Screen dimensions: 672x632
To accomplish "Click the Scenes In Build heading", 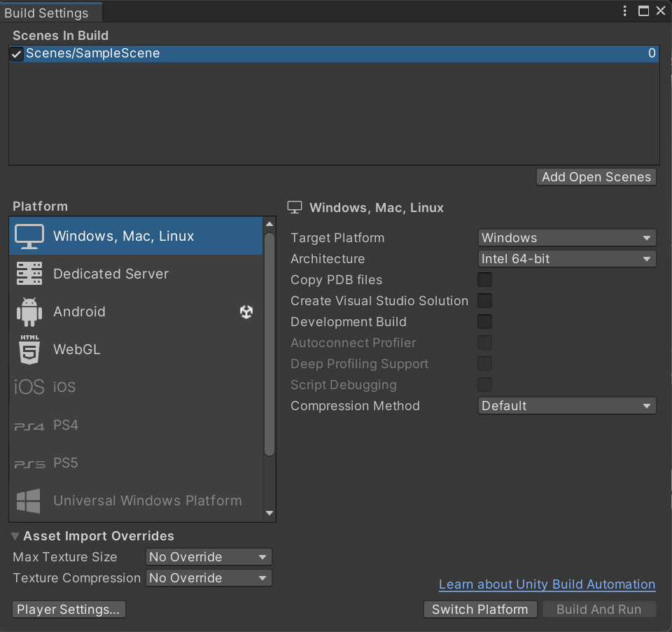I will 60,36.
